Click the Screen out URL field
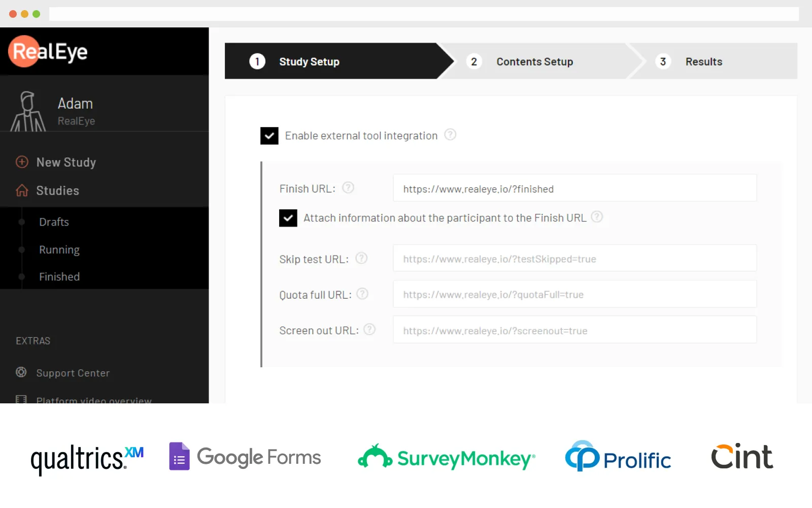Screen dimensions: 812x508 click(574, 331)
